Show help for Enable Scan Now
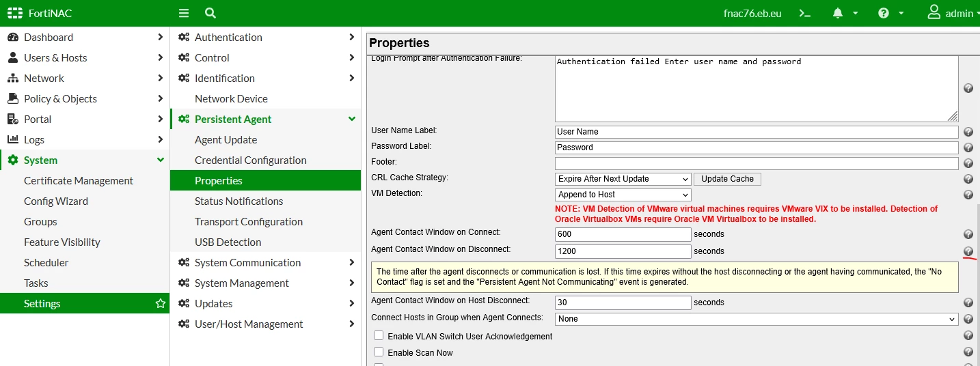 click(x=968, y=352)
